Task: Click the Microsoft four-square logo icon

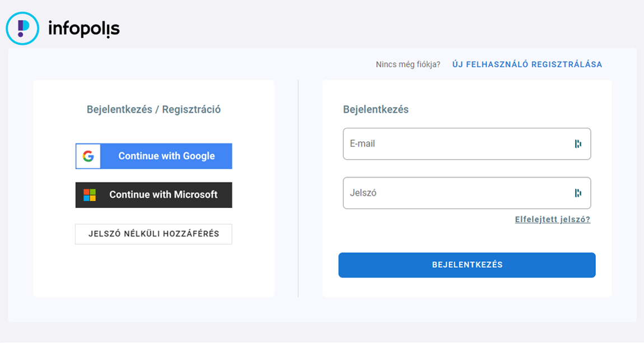Action: click(x=90, y=195)
